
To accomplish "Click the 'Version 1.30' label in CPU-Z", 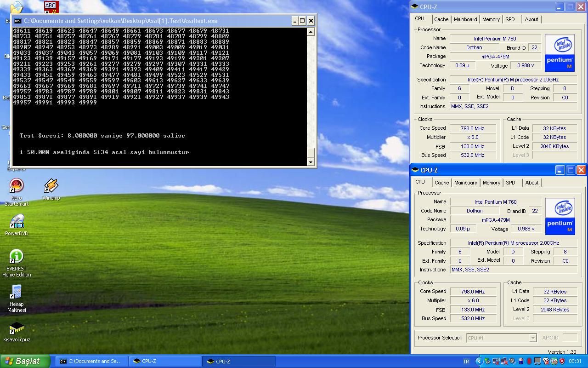I will (562, 352).
